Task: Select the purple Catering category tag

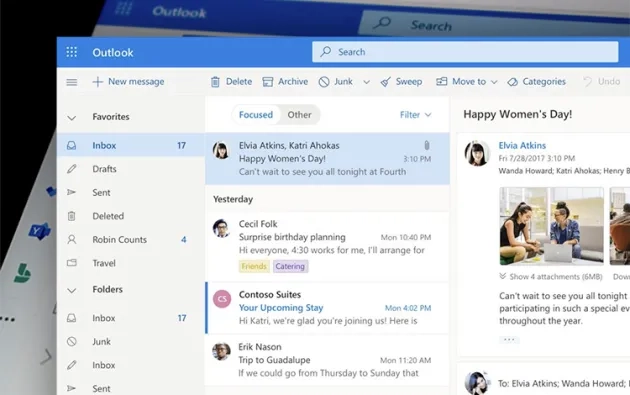Action: pos(290,266)
